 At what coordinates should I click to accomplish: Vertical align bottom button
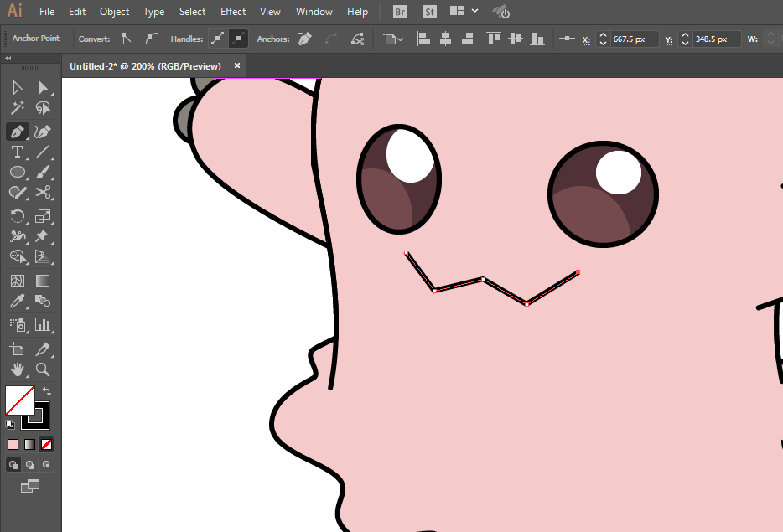[x=537, y=39]
